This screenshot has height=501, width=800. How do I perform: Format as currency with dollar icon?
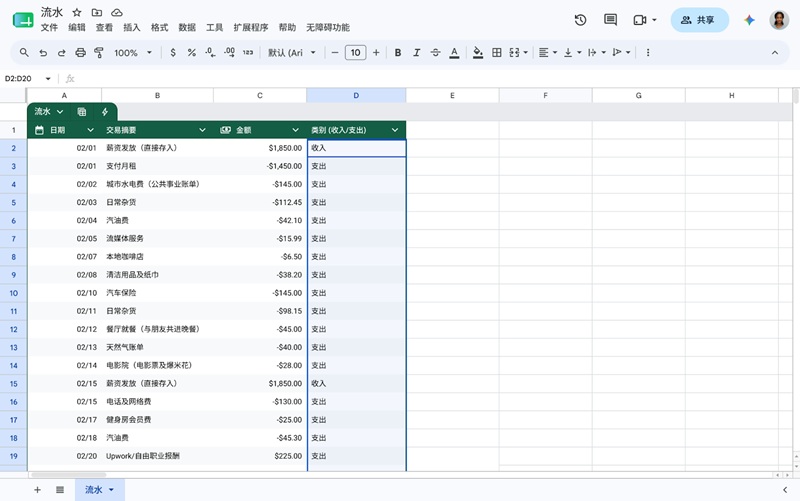click(x=173, y=53)
